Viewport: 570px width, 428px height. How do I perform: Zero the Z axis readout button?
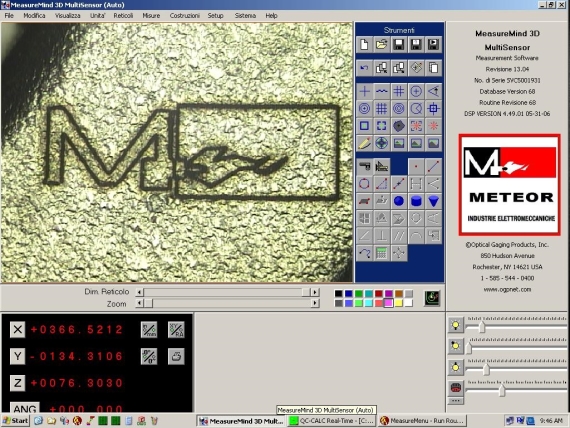coord(17,383)
